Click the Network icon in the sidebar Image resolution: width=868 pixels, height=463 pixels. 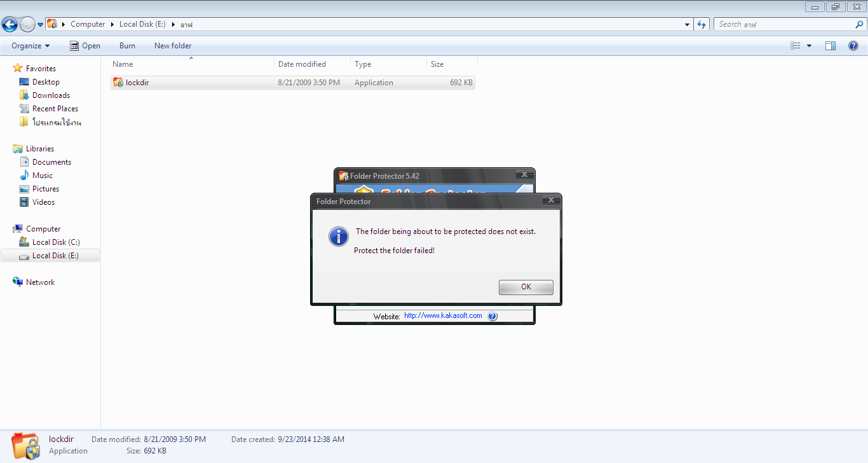(18, 282)
